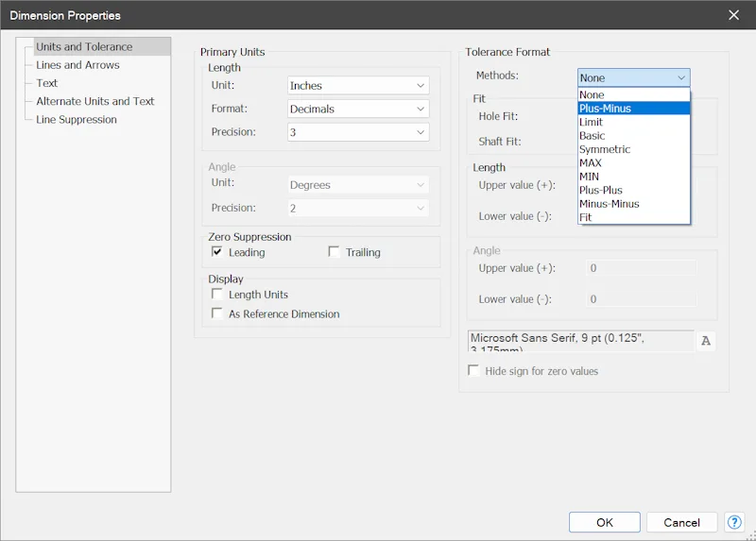Open the length Precision dropdown showing 3
This screenshot has height=541, width=756.
pos(358,132)
